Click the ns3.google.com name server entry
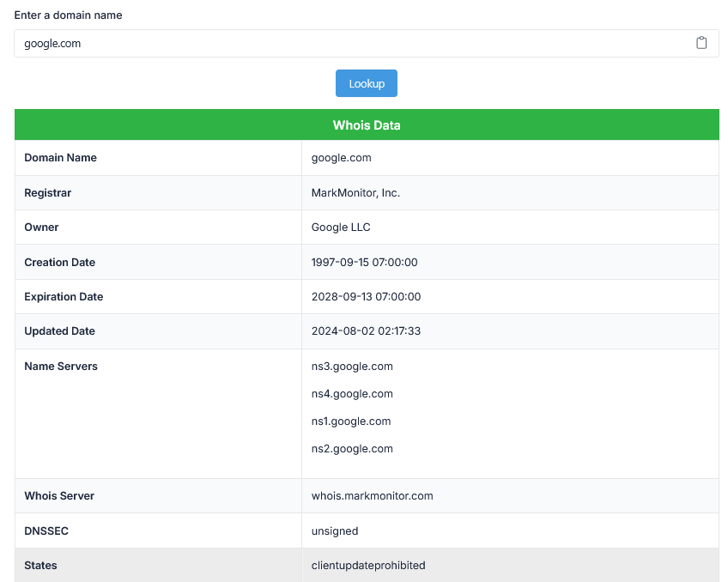The image size is (728, 582). click(352, 367)
